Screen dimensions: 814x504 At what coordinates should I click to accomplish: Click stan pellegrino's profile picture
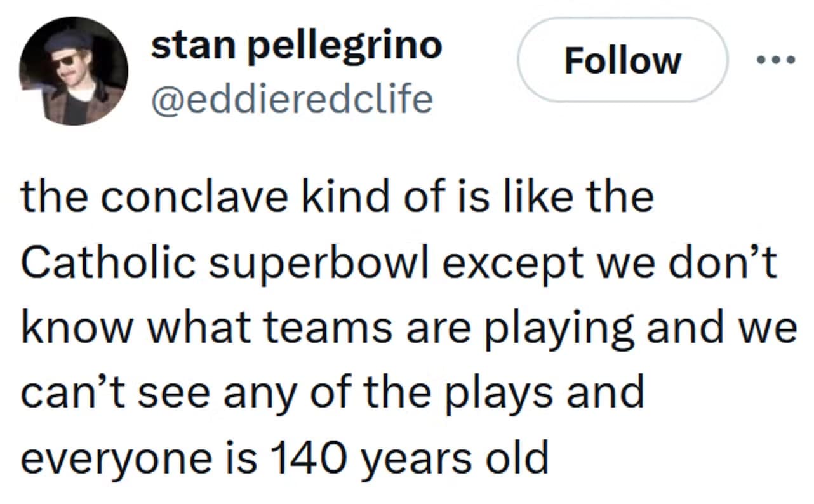pyautogui.click(x=73, y=72)
